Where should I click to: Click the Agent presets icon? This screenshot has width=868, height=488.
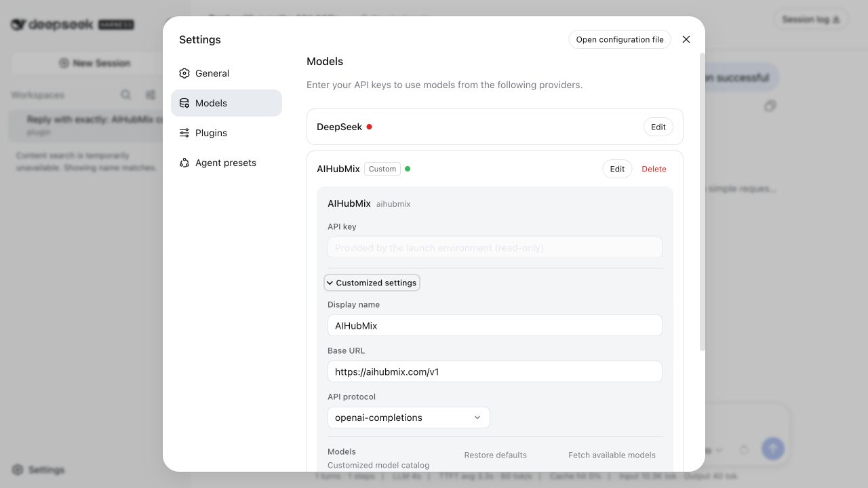[184, 163]
